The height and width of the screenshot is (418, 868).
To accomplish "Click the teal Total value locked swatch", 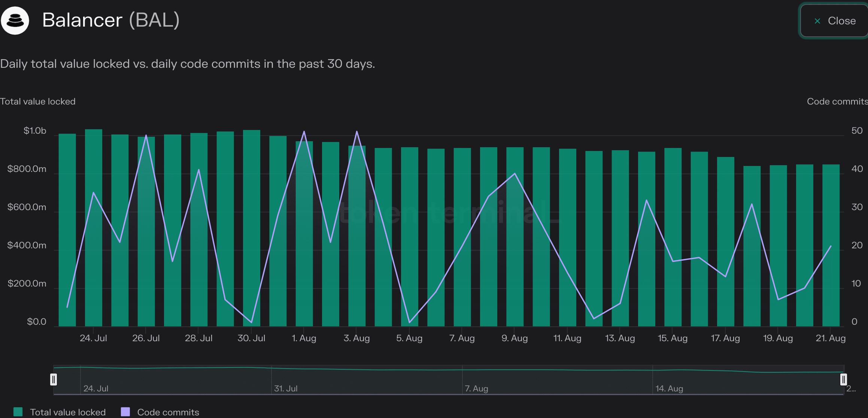I will point(18,412).
